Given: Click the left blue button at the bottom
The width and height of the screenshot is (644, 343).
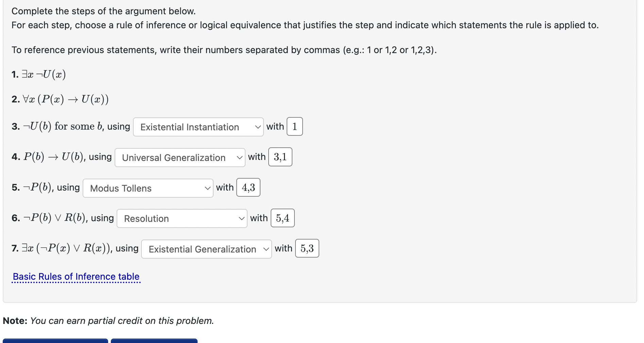Looking at the screenshot, I should 56,341.
